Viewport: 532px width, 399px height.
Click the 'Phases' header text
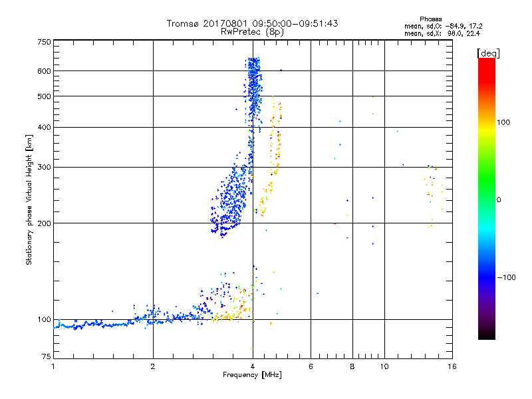click(x=430, y=19)
